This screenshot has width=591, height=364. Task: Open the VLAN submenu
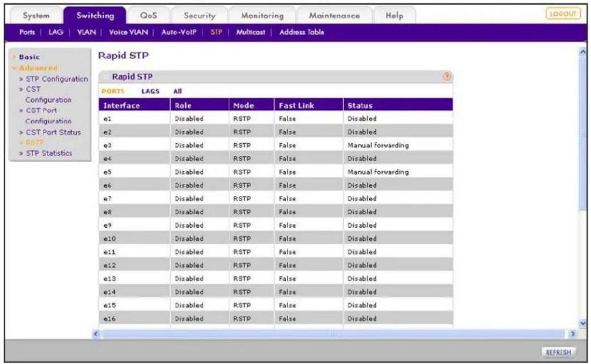tap(86, 32)
